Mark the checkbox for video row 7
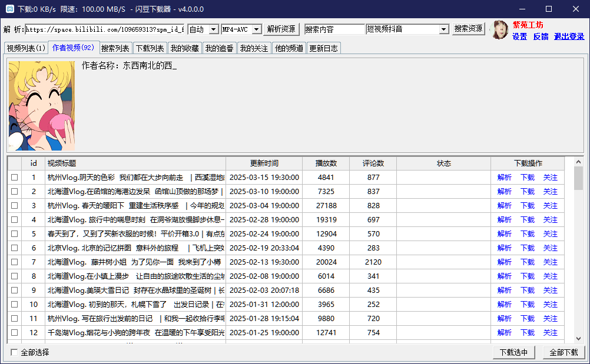This screenshot has height=364, width=590. (14, 262)
